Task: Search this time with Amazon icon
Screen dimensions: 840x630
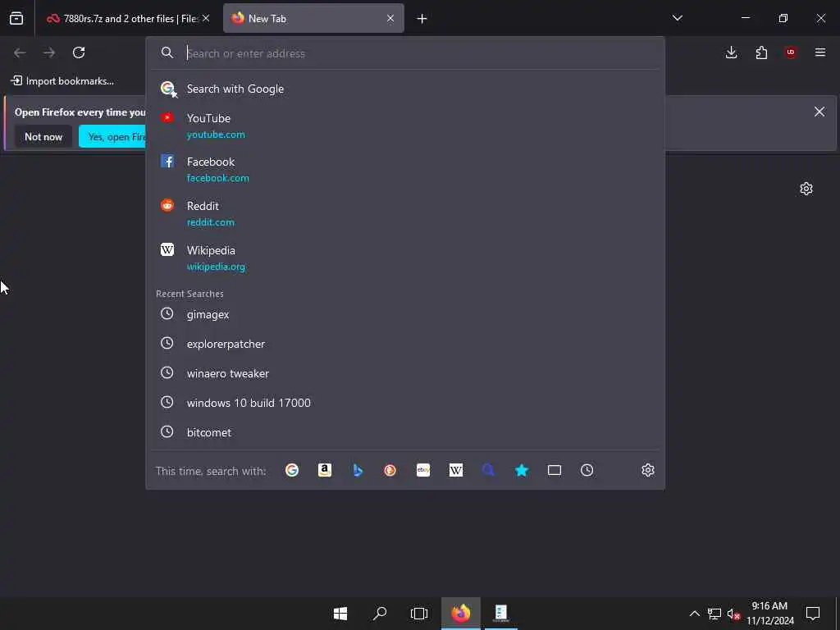Action: click(x=325, y=470)
